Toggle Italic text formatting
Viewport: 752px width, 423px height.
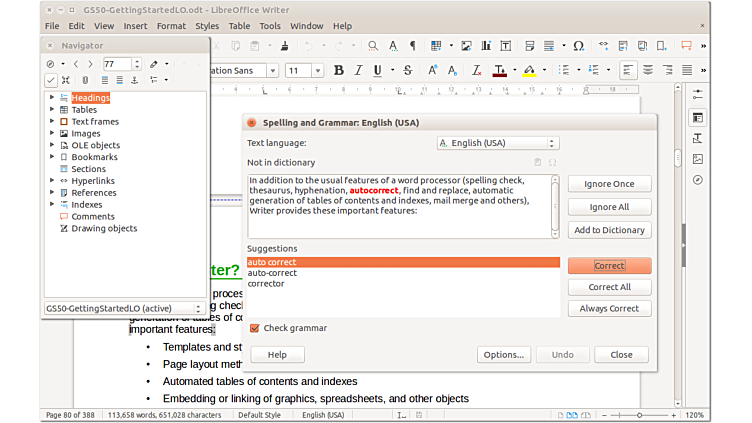(358, 70)
